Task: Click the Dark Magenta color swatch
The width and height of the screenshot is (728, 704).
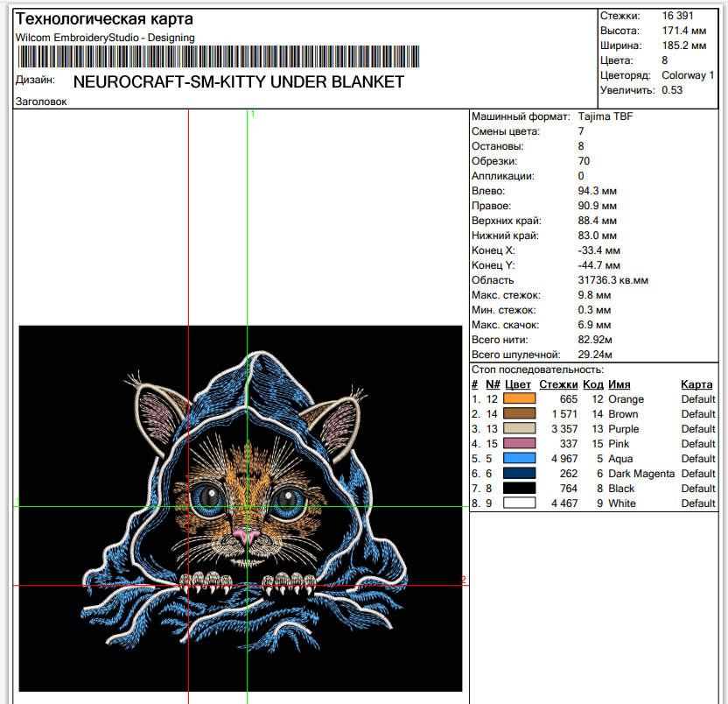Action: 519,473
